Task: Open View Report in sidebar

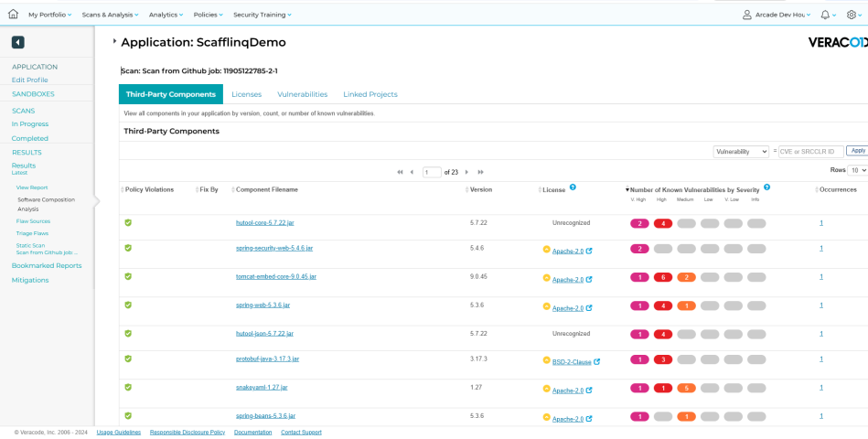Action: tap(32, 187)
